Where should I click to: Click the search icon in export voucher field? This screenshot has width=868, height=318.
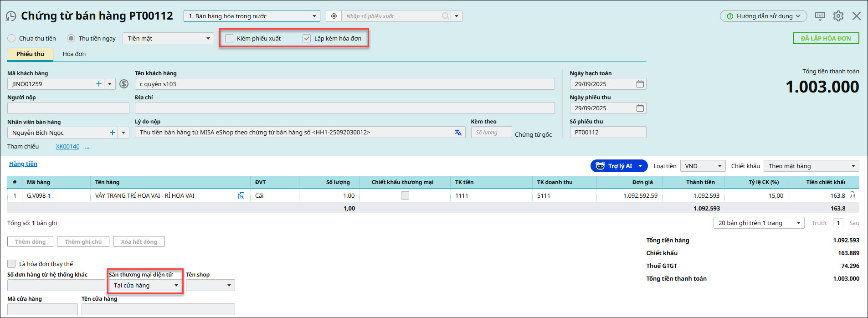pos(445,16)
